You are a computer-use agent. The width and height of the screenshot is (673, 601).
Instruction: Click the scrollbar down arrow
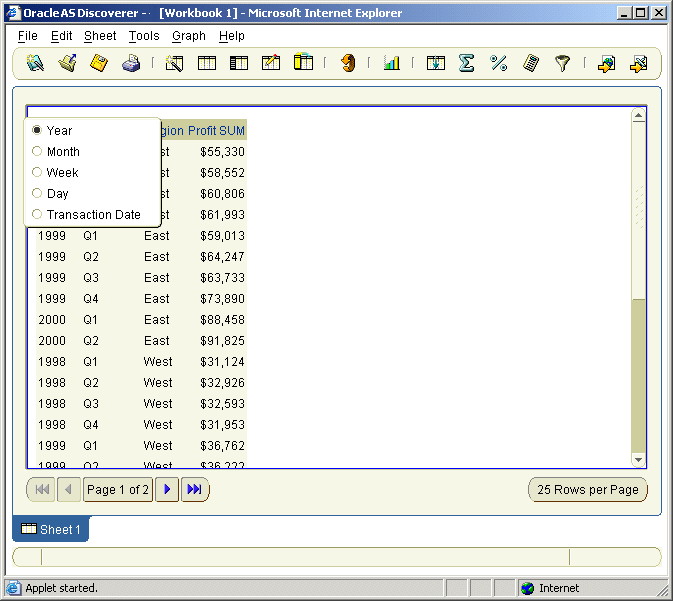coord(639,460)
